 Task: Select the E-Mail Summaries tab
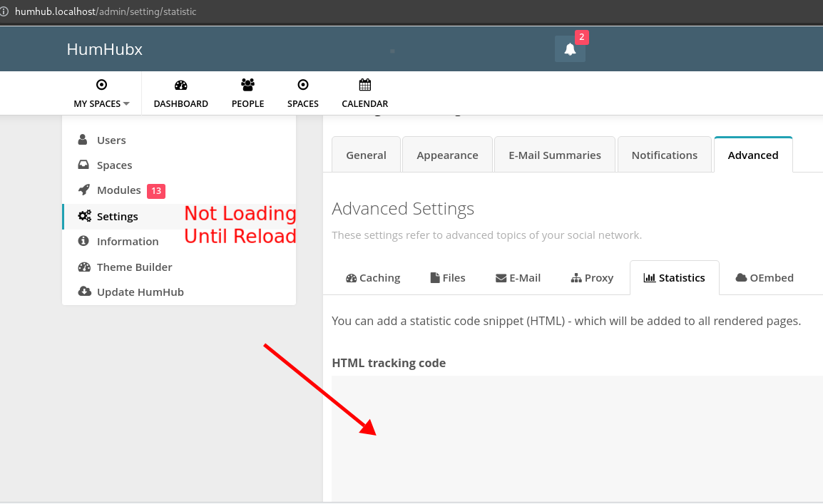pos(554,154)
